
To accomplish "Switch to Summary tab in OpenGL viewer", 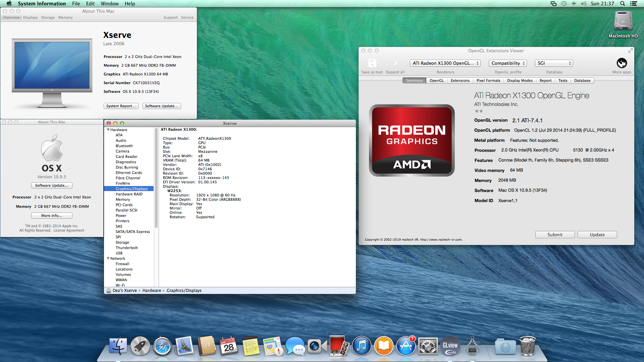I will coord(414,80).
